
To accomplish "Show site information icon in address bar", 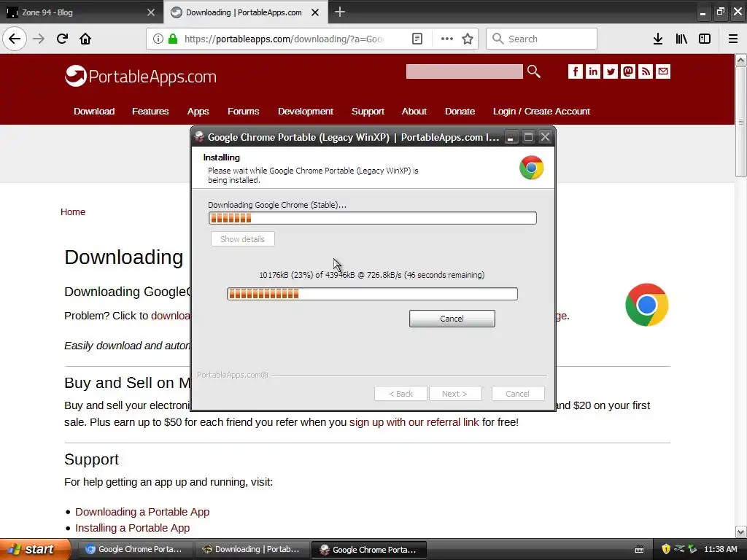I will 158,39.
